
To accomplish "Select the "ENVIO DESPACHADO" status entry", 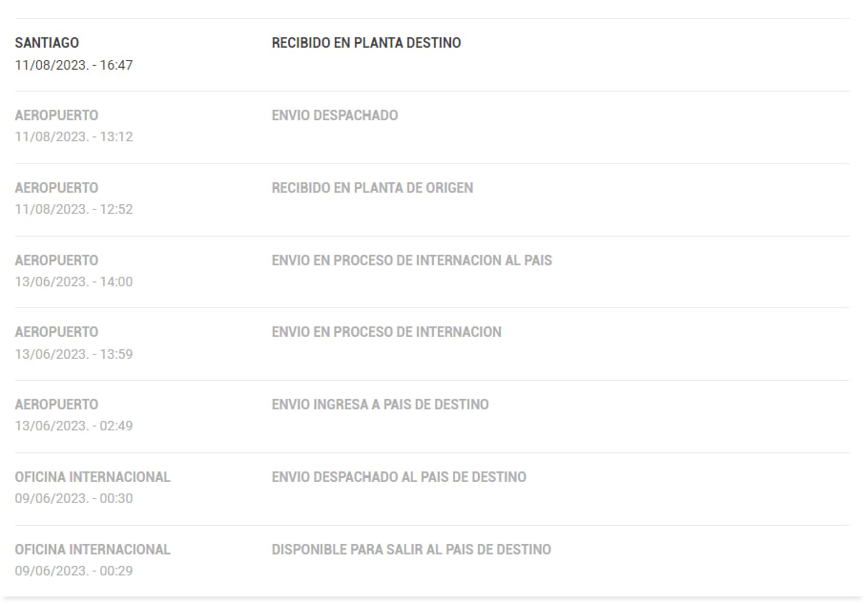I will (x=335, y=115).
